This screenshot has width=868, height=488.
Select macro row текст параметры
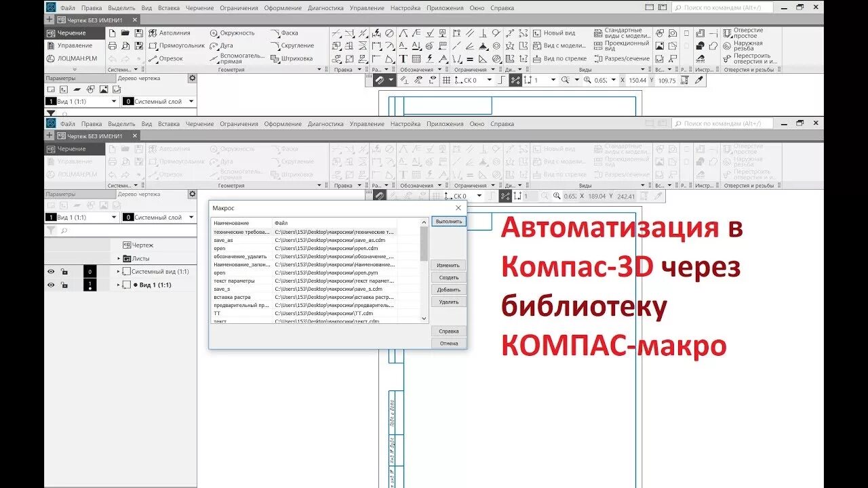pos(304,281)
